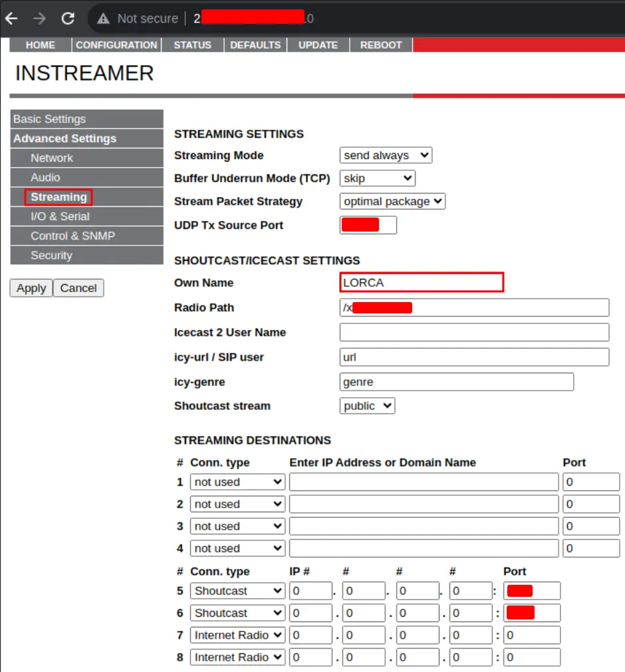Click the Own Name field containing LORCA
The width and height of the screenshot is (625, 672).
pos(422,282)
